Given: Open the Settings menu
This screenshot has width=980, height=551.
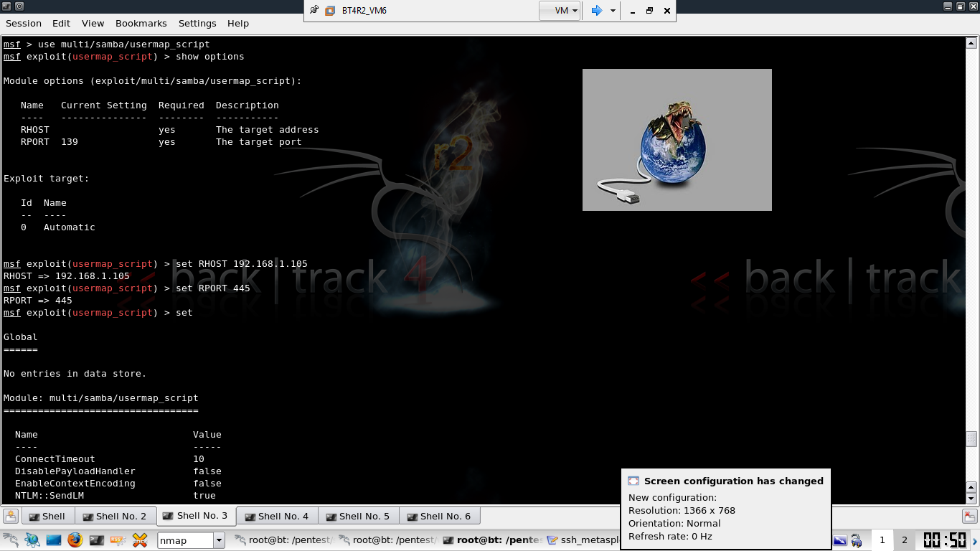Looking at the screenshot, I should click(197, 23).
